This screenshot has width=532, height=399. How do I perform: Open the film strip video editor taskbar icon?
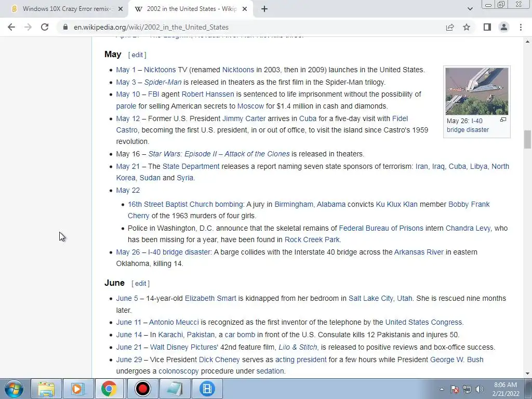207,389
